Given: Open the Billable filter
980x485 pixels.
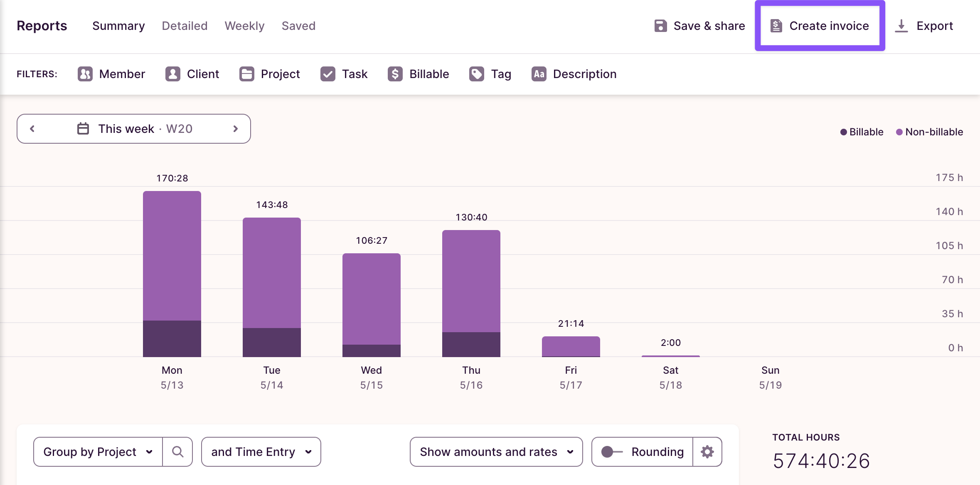Looking at the screenshot, I should 418,74.
